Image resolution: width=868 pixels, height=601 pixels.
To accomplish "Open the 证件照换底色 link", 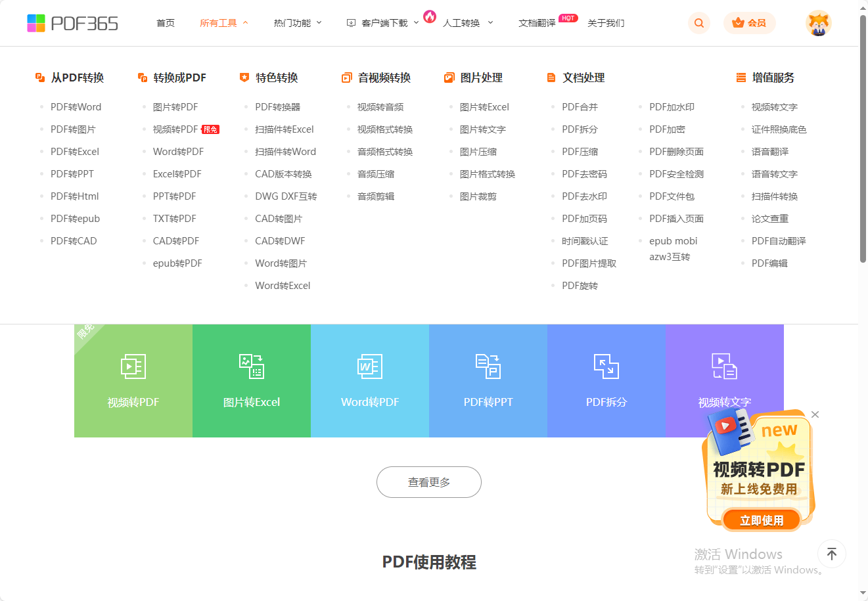I will click(779, 129).
